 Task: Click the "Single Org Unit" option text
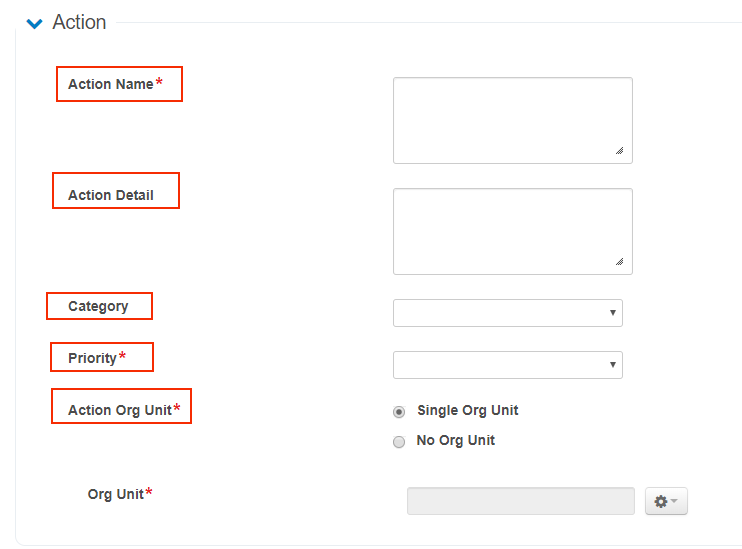(x=468, y=410)
